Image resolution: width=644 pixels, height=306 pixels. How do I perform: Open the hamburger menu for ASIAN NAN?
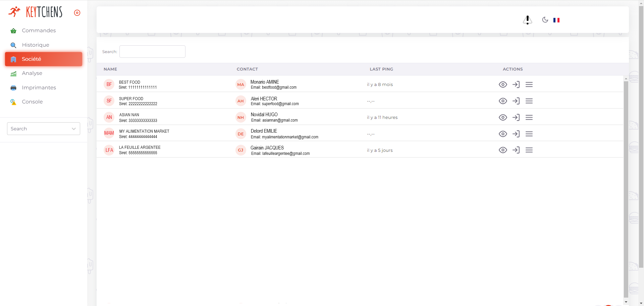(529, 118)
